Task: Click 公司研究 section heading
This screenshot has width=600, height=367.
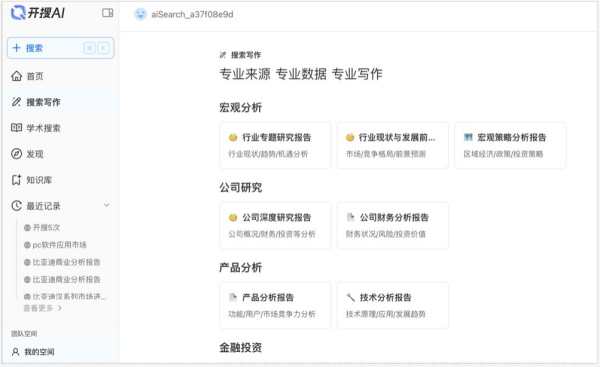Action: [x=240, y=188]
